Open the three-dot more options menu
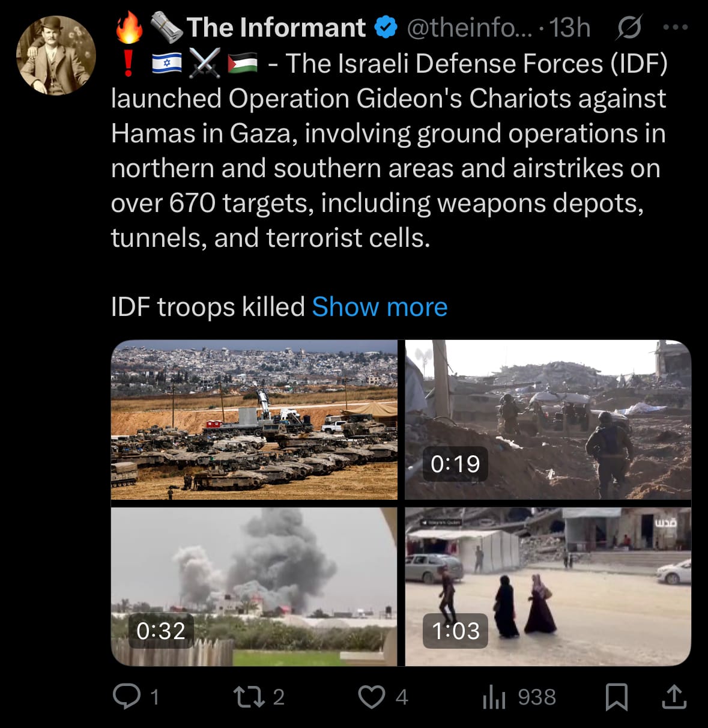Screen dimensions: 708x728 pos(675,28)
